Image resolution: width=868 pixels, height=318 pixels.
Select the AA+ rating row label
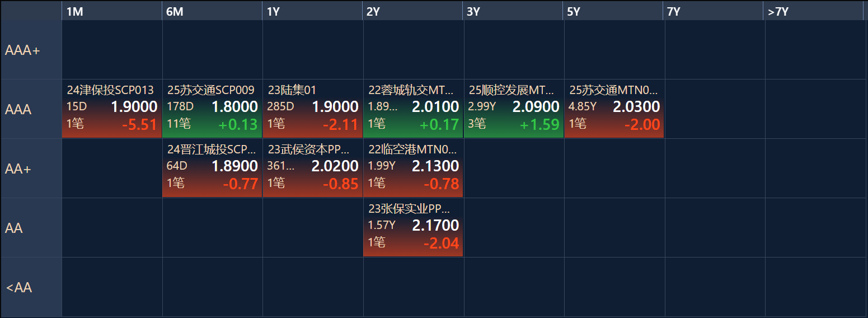click(x=31, y=169)
